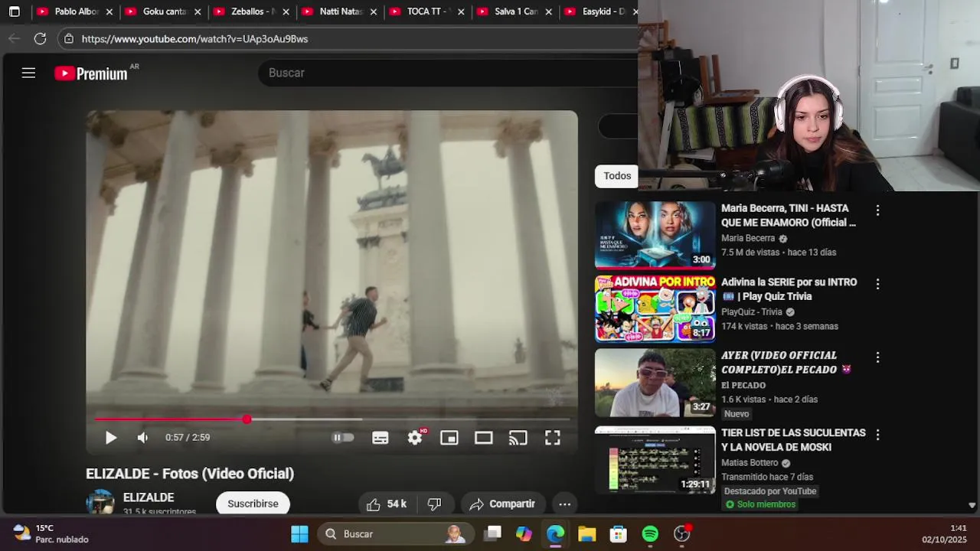Close the Natti Natasha tab

[374, 12]
